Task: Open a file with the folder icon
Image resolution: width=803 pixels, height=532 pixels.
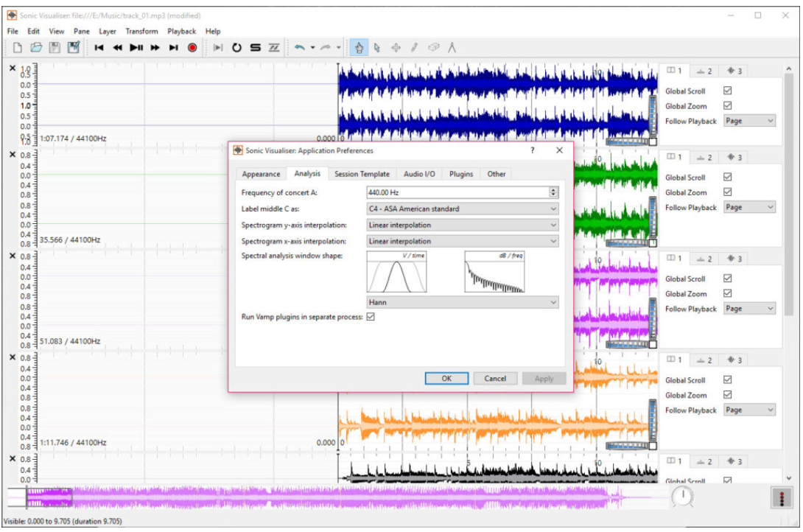Action: [x=36, y=48]
